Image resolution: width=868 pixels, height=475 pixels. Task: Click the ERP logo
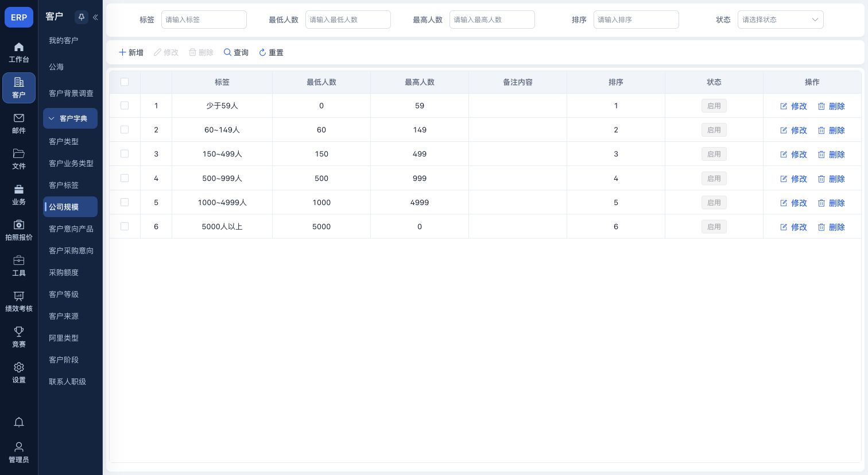click(19, 17)
